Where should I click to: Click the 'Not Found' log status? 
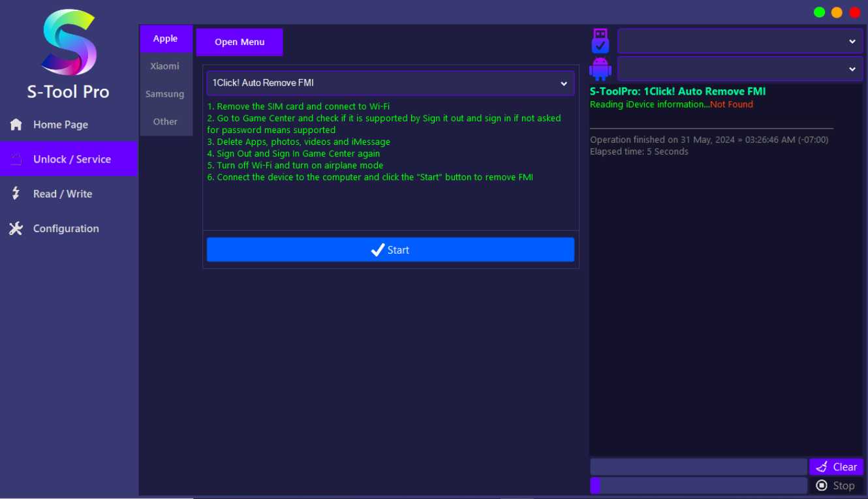pyautogui.click(x=732, y=104)
